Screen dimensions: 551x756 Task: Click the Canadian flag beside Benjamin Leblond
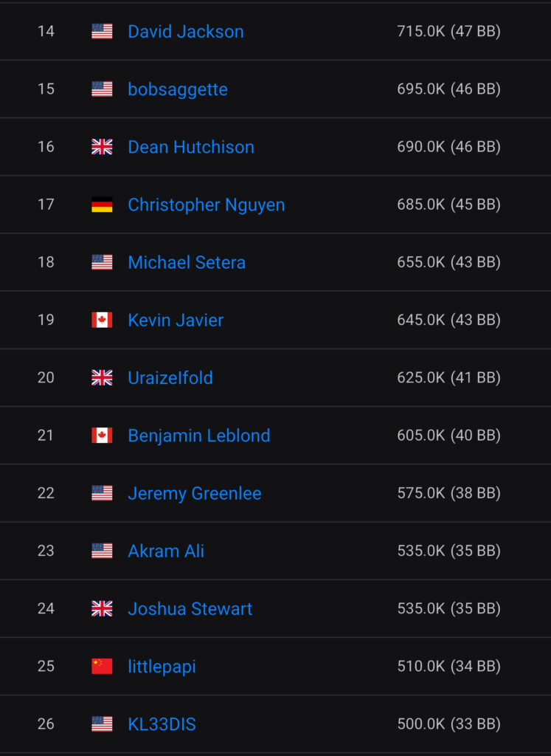(x=102, y=435)
